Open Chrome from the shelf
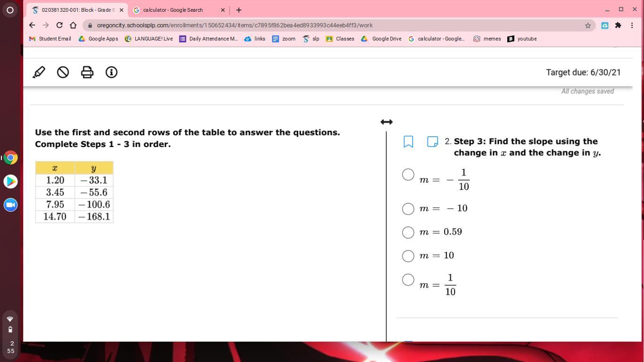Screen dimensions: 644x362 click(x=10, y=157)
